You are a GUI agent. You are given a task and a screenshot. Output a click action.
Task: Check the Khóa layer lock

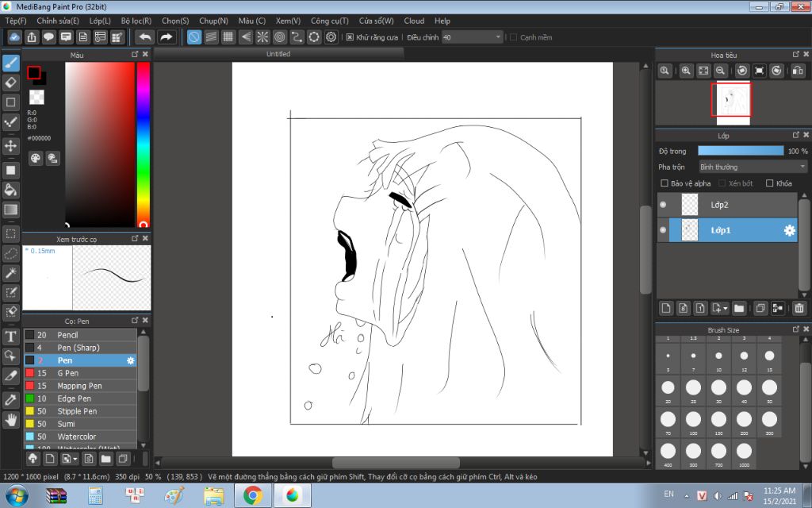(x=769, y=183)
